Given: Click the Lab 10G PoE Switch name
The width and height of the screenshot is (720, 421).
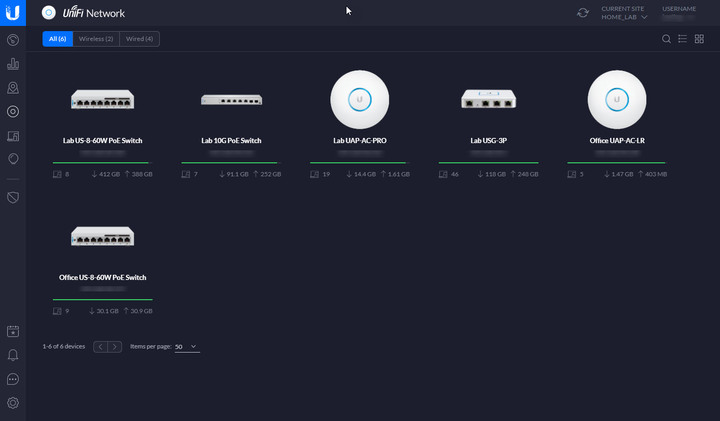Looking at the screenshot, I should coord(231,140).
